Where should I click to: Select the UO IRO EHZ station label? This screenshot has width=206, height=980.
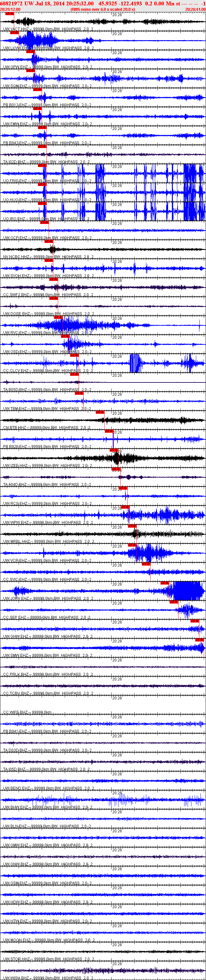[46, 220]
